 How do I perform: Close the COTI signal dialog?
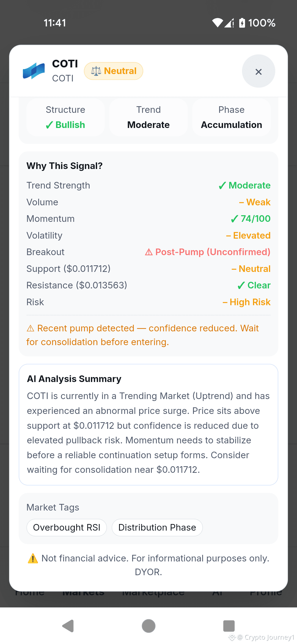258,71
